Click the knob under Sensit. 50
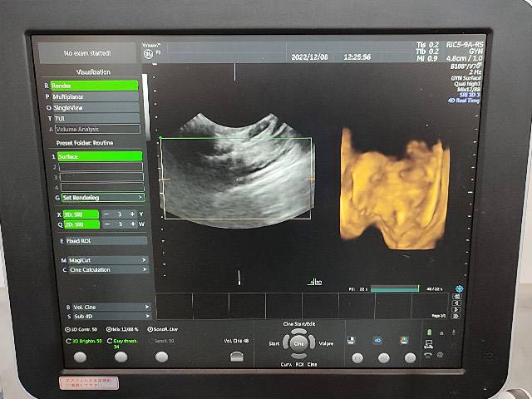 [161, 357]
